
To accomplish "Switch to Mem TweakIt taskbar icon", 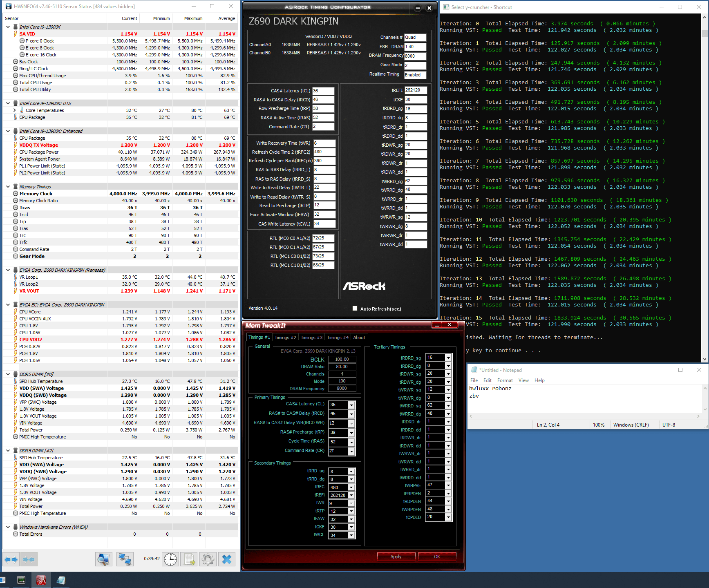I will coord(41,580).
